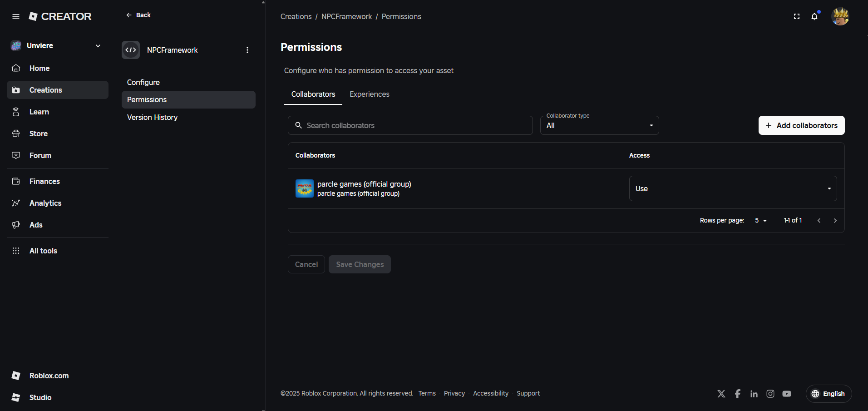The image size is (868, 411).
Task: Open the Facebook social icon
Action: (x=738, y=394)
